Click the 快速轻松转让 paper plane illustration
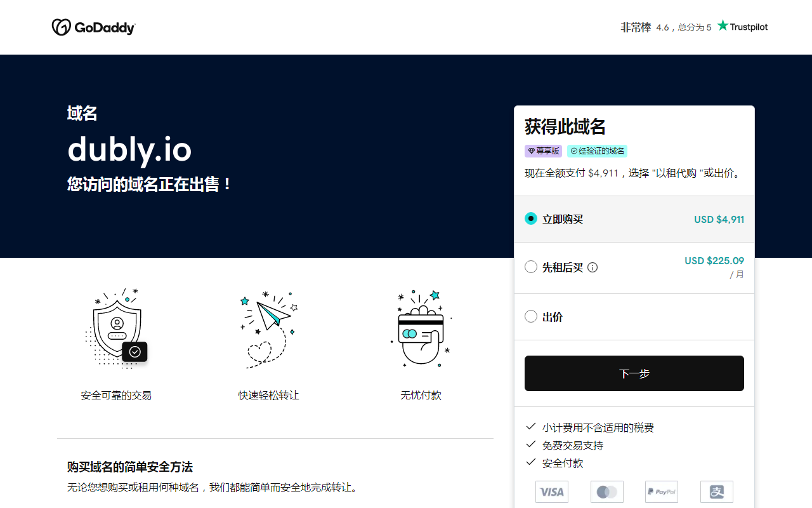Viewport: 812px width, 508px height. (x=268, y=328)
